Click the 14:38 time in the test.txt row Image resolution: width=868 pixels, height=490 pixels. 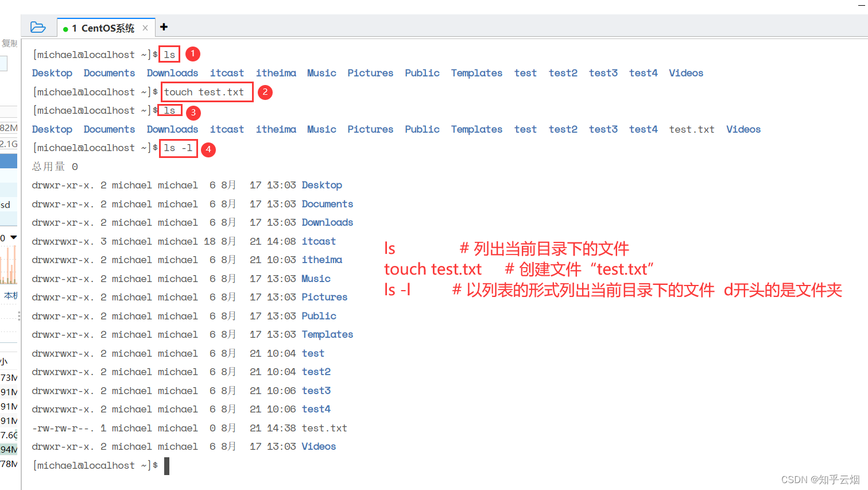pyautogui.click(x=282, y=428)
